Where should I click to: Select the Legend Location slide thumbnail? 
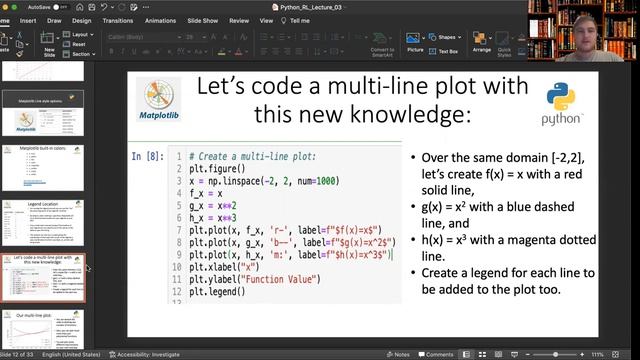(x=43, y=223)
